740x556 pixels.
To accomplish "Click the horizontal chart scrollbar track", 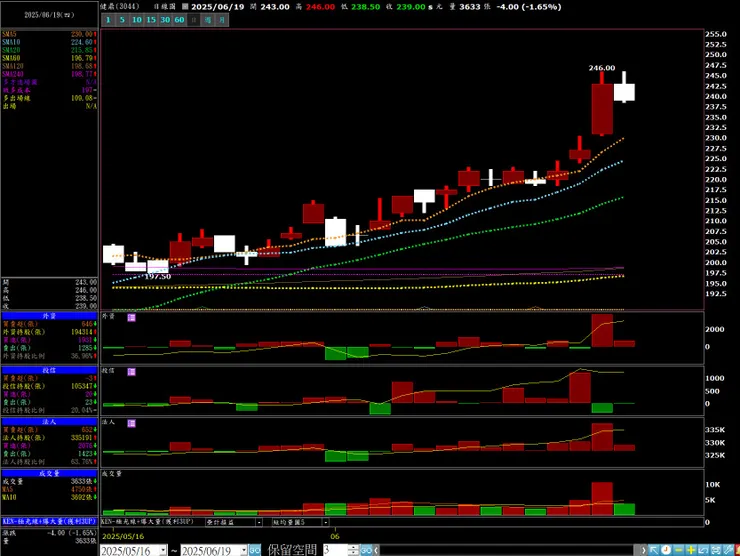I will coord(509,550).
